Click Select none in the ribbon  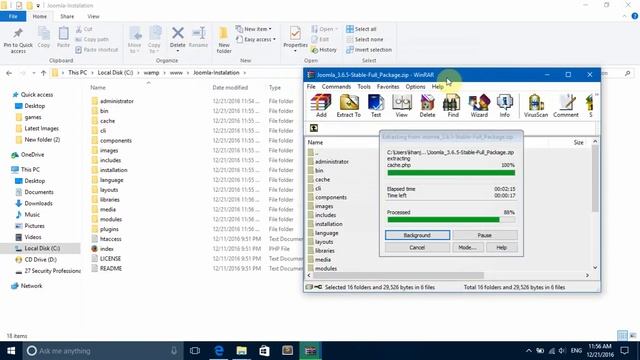coord(364,39)
